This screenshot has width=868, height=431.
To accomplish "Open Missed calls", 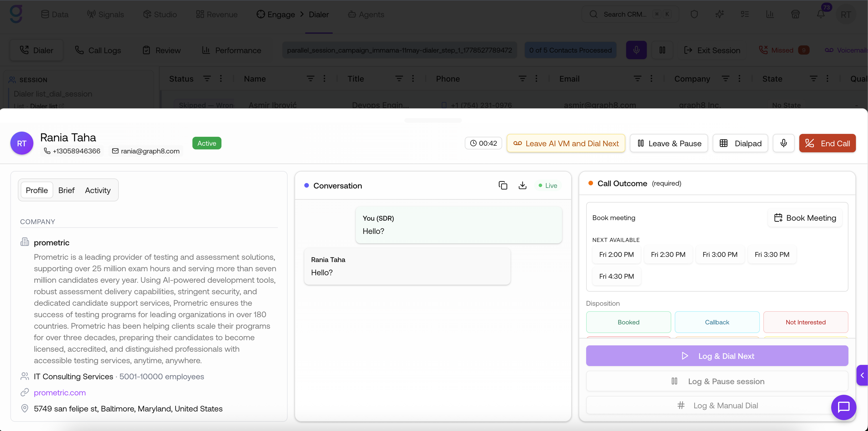I will [x=783, y=50].
